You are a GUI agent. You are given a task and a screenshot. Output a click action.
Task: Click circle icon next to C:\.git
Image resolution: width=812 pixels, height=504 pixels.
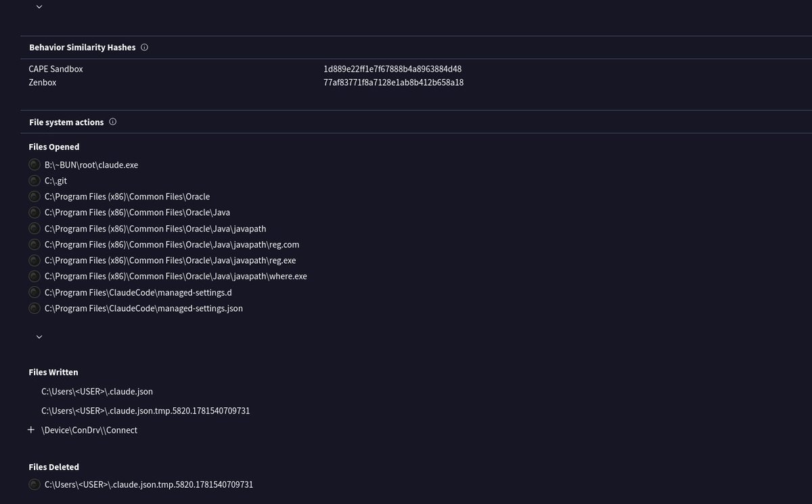point(35,181)
